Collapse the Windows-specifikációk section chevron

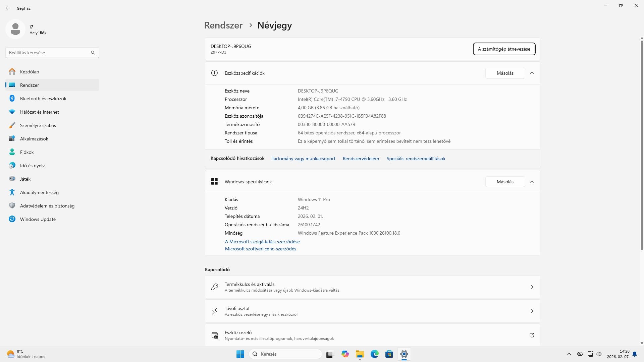(532, 182)
